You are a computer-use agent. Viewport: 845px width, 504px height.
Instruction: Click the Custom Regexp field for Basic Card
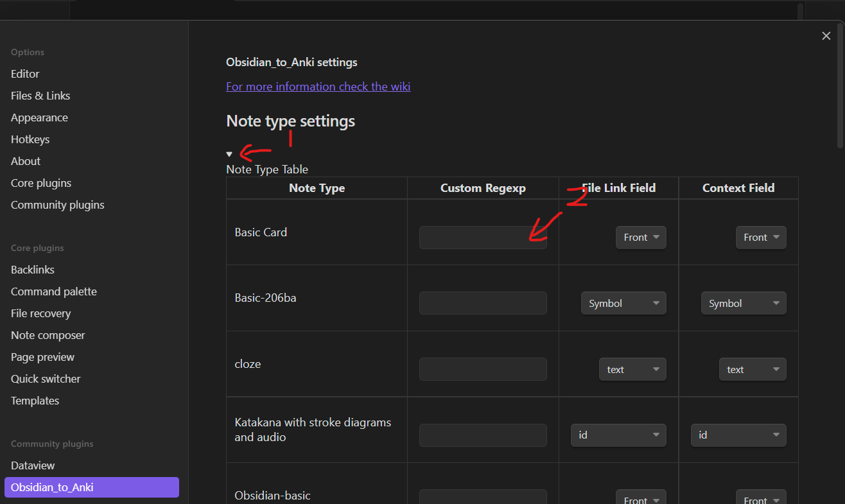(x=483, y=238)
